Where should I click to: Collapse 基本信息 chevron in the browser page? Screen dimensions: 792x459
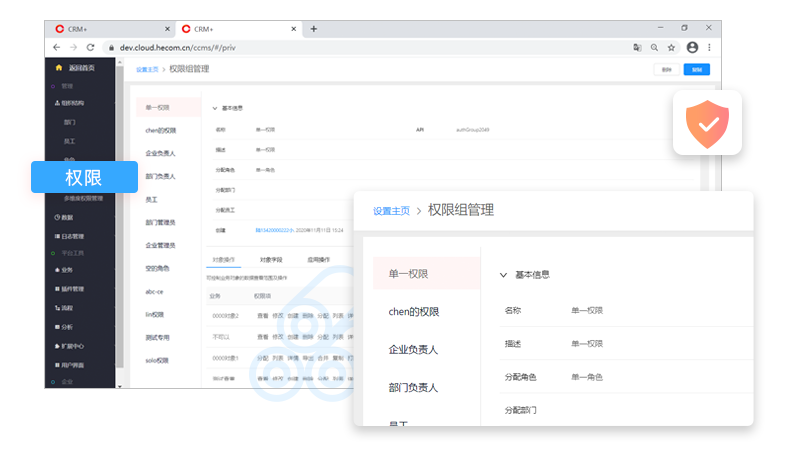pos(214,108)
